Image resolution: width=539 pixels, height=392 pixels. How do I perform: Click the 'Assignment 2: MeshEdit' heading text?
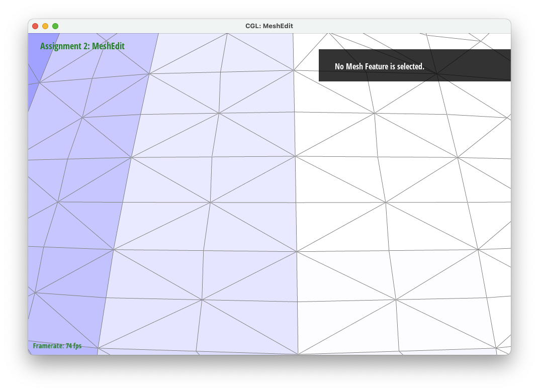pyautogui.click(x=82, y=46)
